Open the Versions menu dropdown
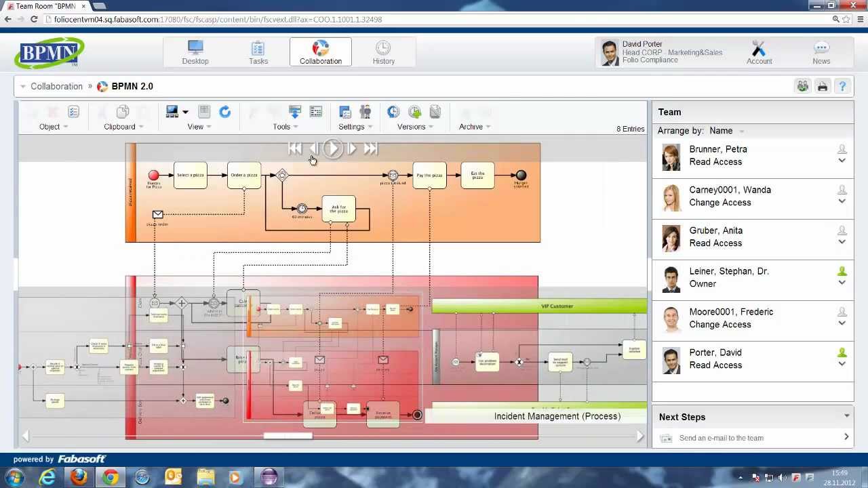 point(416,127)
